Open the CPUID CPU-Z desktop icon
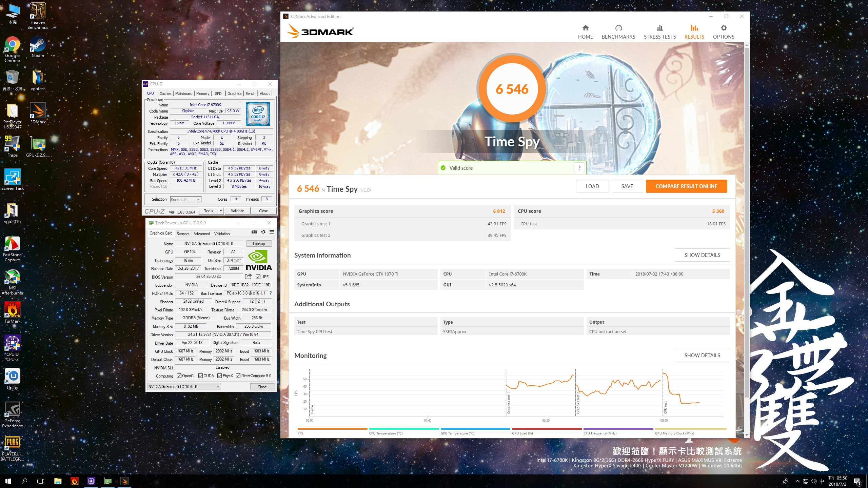This screenshot has height=488, width=868. click(12, 348)
